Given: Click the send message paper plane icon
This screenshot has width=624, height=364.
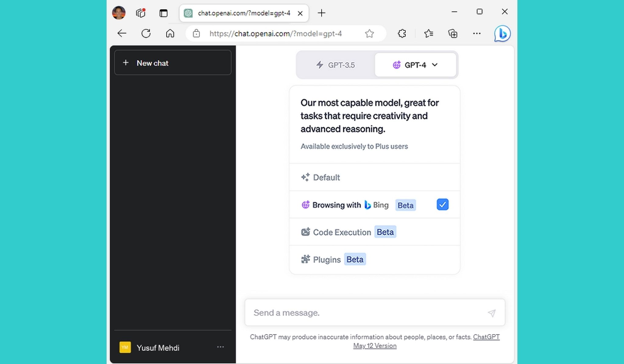Looking at the screenshot, I should pyautogui.click(x=492, y=313).
